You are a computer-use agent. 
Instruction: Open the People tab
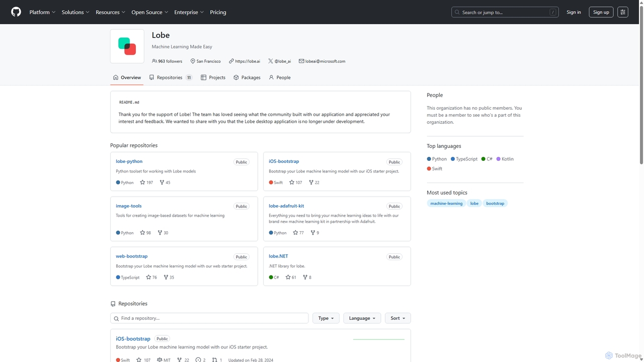click(280, 77)
